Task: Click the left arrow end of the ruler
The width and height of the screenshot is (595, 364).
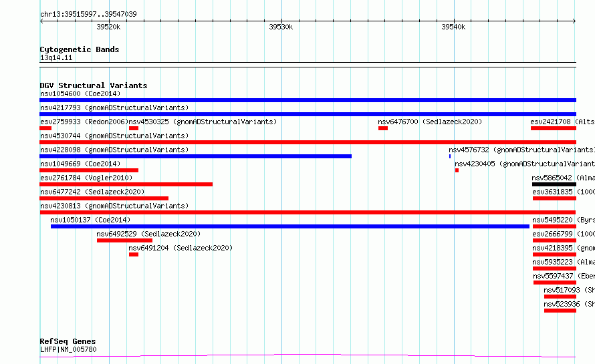Action: 41,21
